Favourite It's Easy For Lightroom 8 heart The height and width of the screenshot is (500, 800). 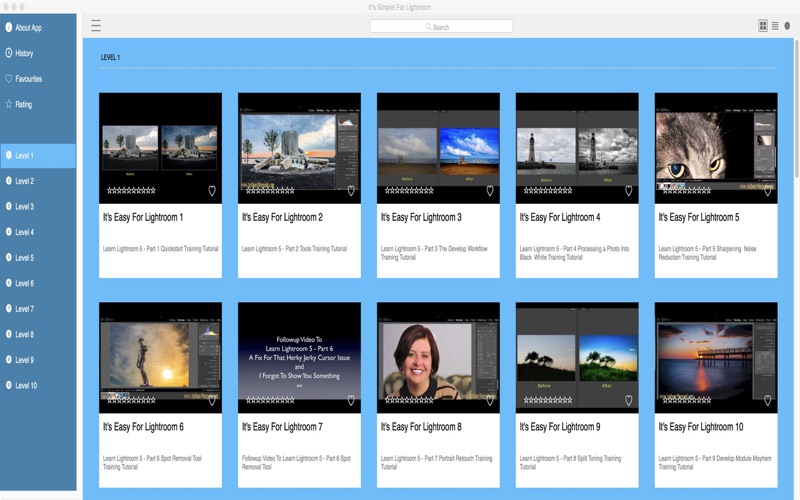490,400
